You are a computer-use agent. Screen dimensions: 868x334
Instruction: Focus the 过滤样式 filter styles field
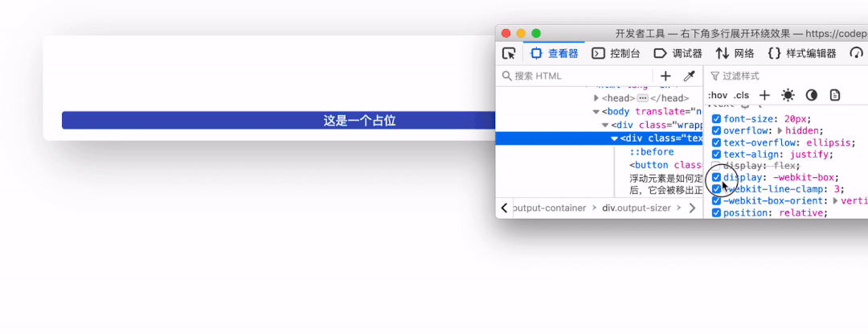789,76
